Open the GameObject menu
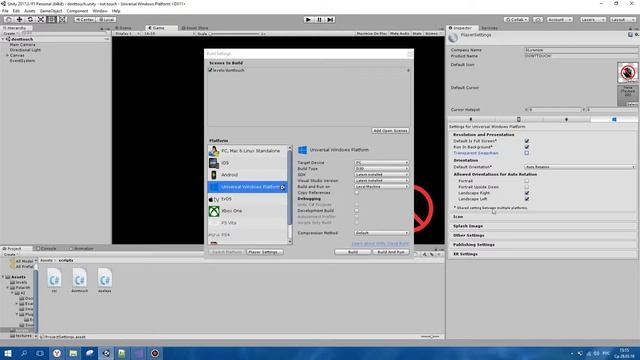 pyautogui.click(x=51, y=11)
